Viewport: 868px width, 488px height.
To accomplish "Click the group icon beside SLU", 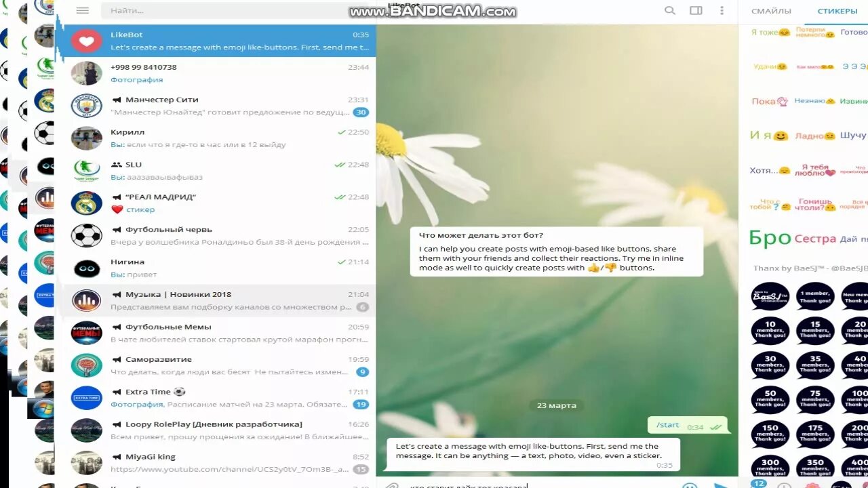I will [116, 165].
